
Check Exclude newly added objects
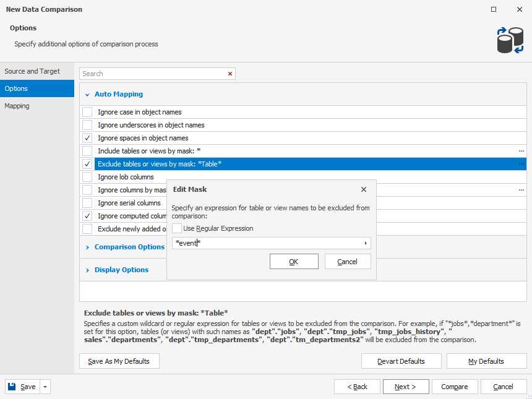[x=87, y=229]
